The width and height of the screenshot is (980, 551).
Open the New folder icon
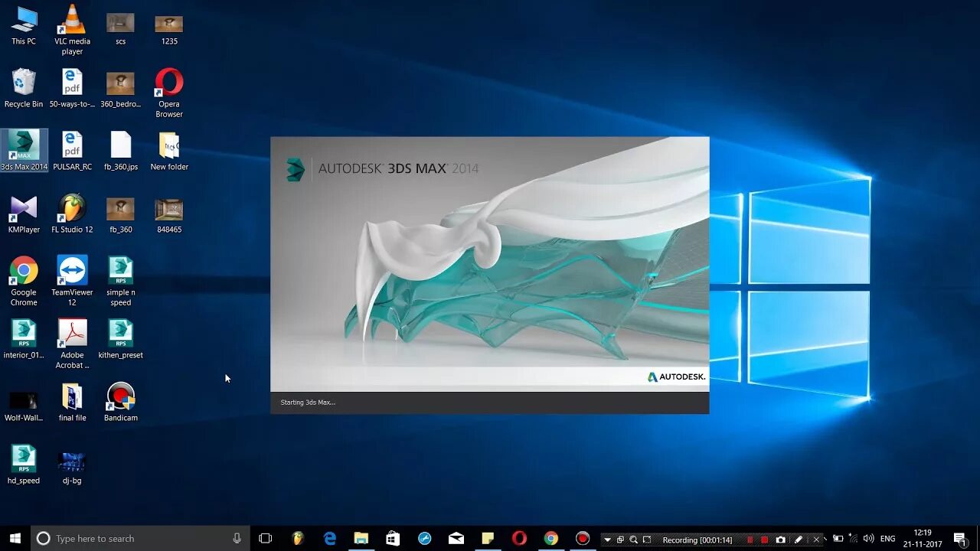[x=169, y=151]
